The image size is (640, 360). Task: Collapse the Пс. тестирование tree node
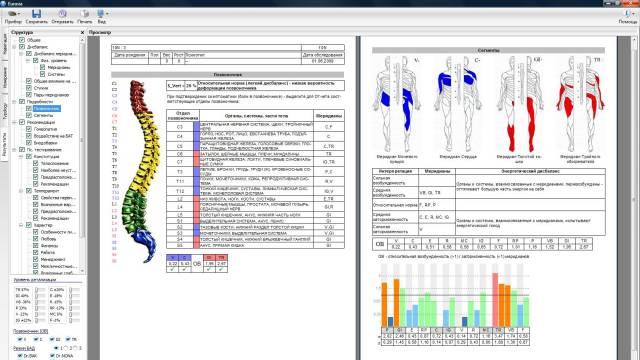[15, 150]
